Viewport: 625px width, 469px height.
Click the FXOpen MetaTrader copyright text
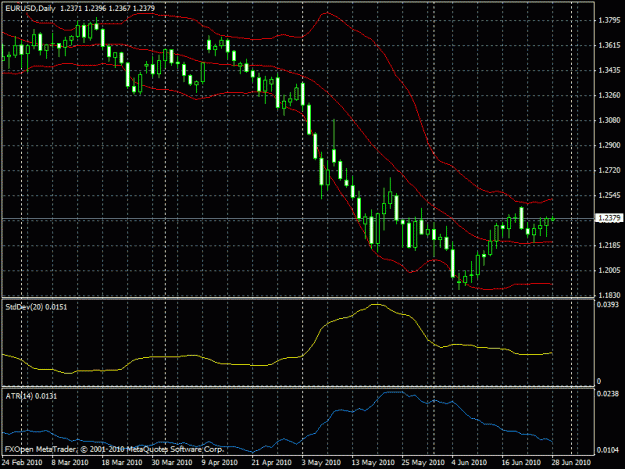(114, 449)
